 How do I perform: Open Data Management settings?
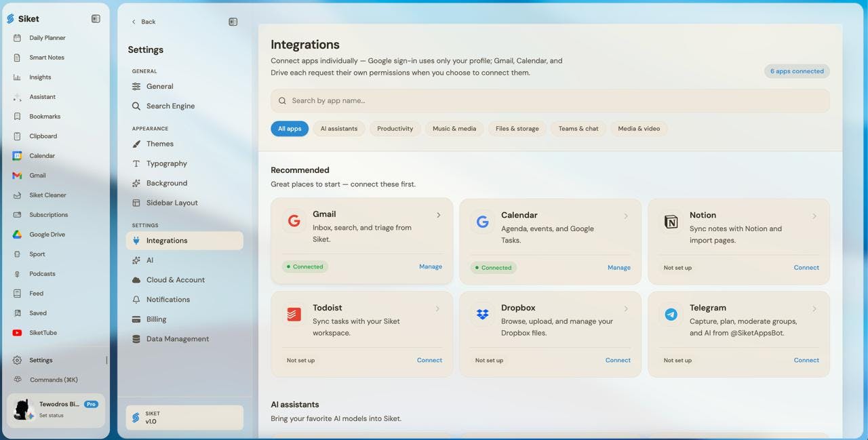(184, 339)
